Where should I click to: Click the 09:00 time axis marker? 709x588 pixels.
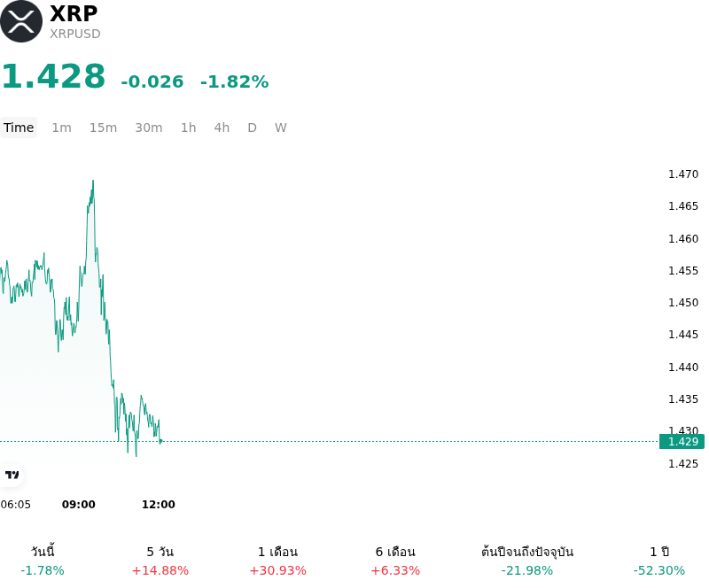pyautogui.click(x=79, y=505)
